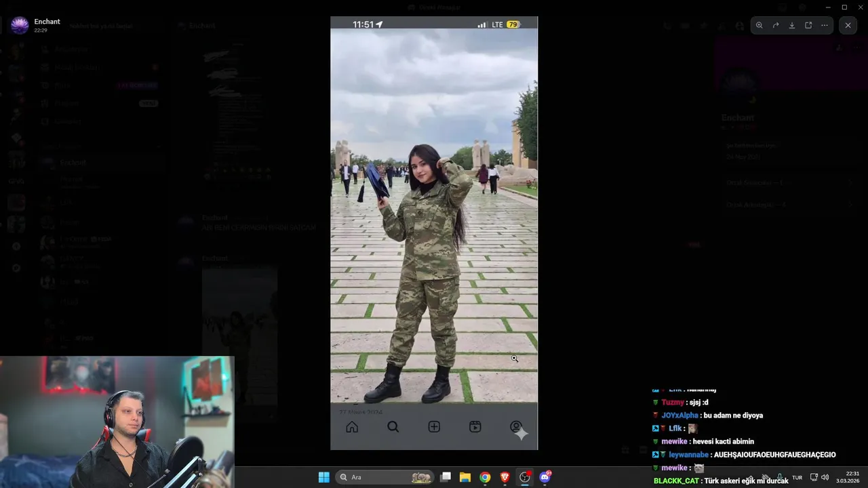The image size is (868, 488).
Task: Tap the Instagram Search icon in the photo
Action: [x=393, y=427]
